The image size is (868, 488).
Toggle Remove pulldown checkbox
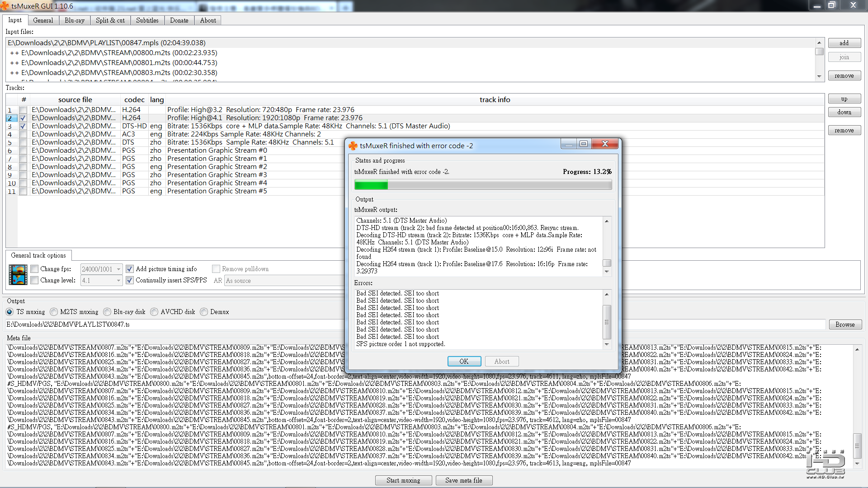point(216,269)
